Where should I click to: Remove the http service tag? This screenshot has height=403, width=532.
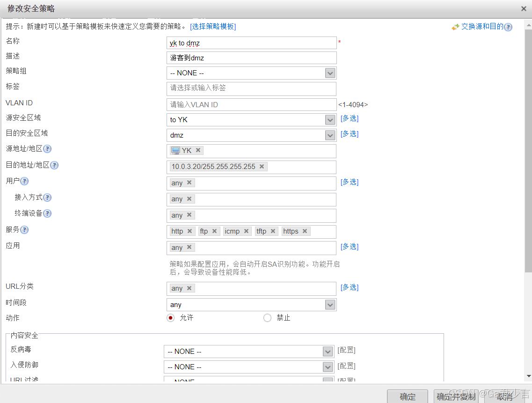pos(189,231)
